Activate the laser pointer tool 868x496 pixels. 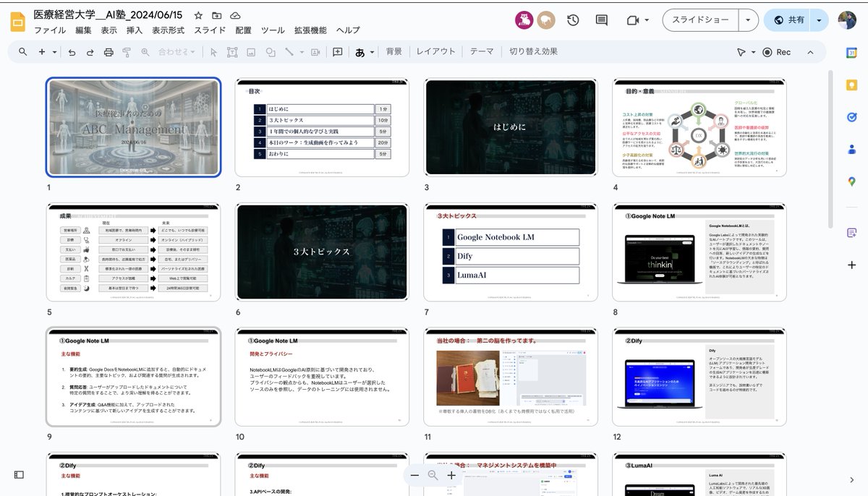pyautogui.click(x=741, y=52)
